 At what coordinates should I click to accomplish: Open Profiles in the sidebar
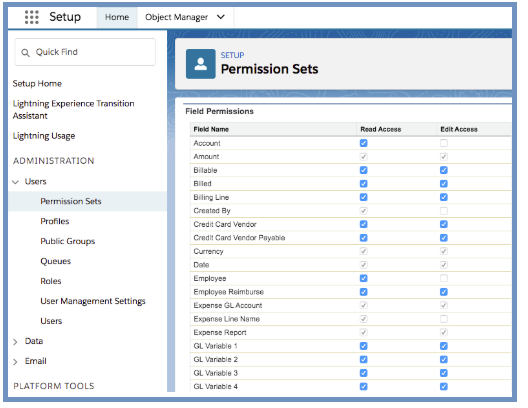coord(55,221)
